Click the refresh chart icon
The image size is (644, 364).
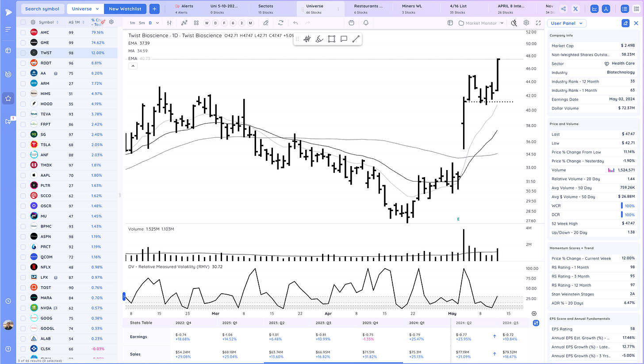click(281, 23)
